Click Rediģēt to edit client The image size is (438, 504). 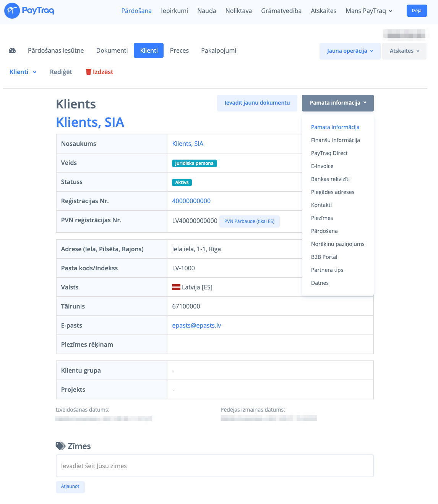[61, 72]
